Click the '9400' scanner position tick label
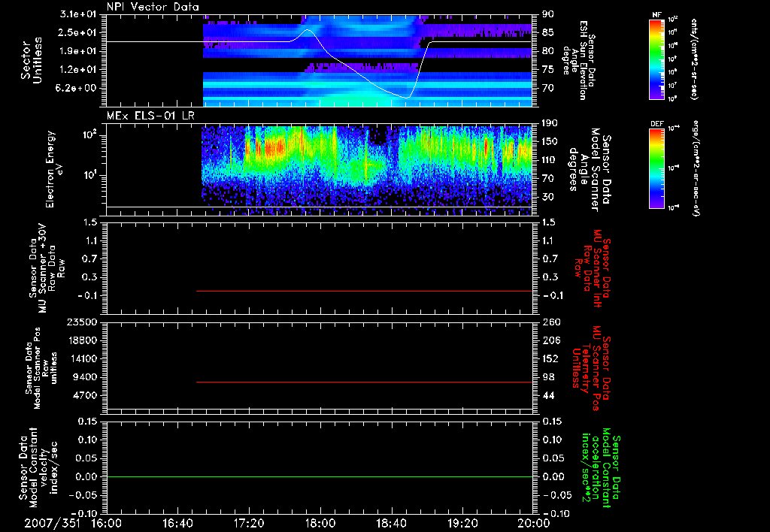The image size is (770, 532). pyautogui.click(x=85, y=377)
